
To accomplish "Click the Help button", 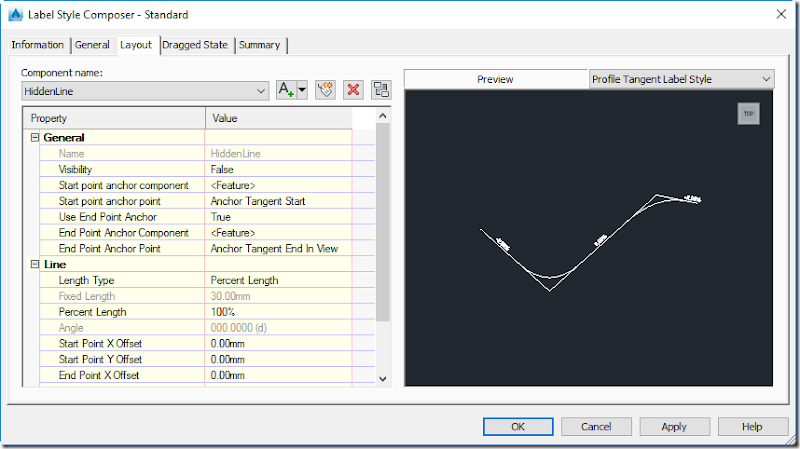I will pyautogui.click(x=752, y=427).
